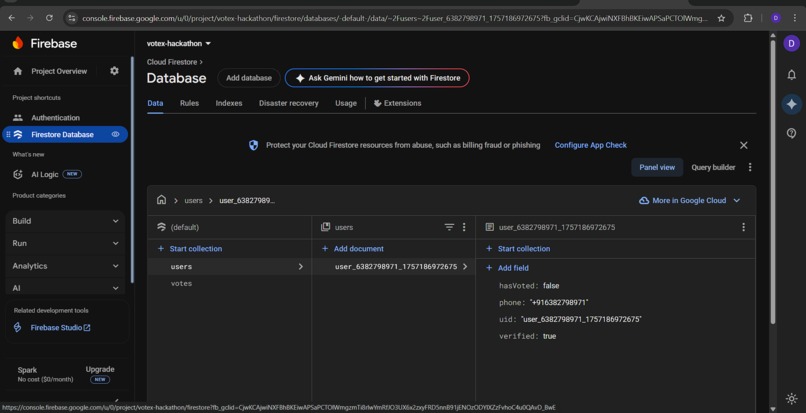Click the phone field value

click(x=559, y=303)
